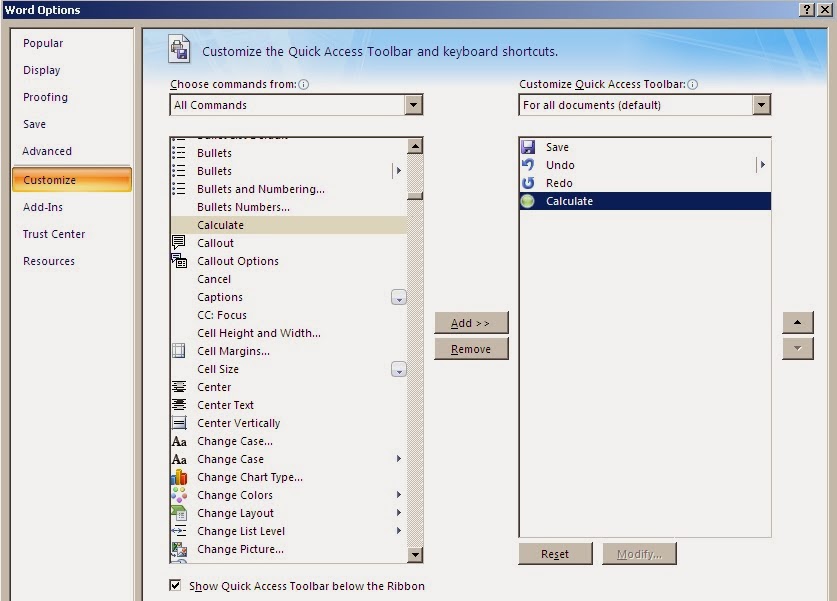Open the Save options category
Viewport: 837px width, 601px height.
coord(34,124)
